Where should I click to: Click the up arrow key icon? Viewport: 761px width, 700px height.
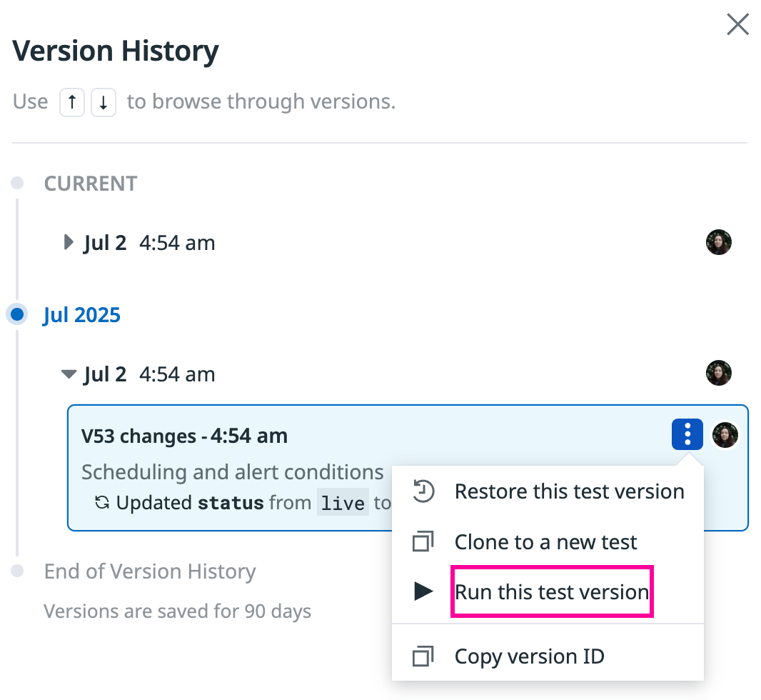click(72, 102)
